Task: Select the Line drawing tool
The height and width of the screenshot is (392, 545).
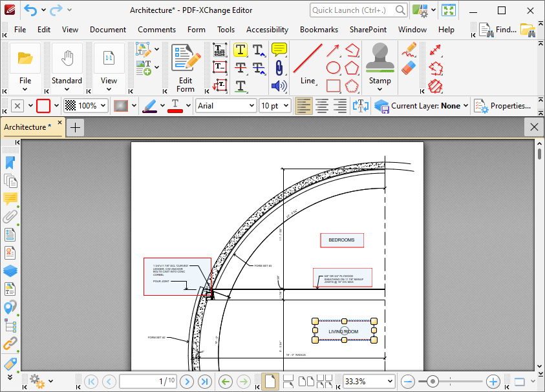Action: pyautogui.click(x=308, y=65)
